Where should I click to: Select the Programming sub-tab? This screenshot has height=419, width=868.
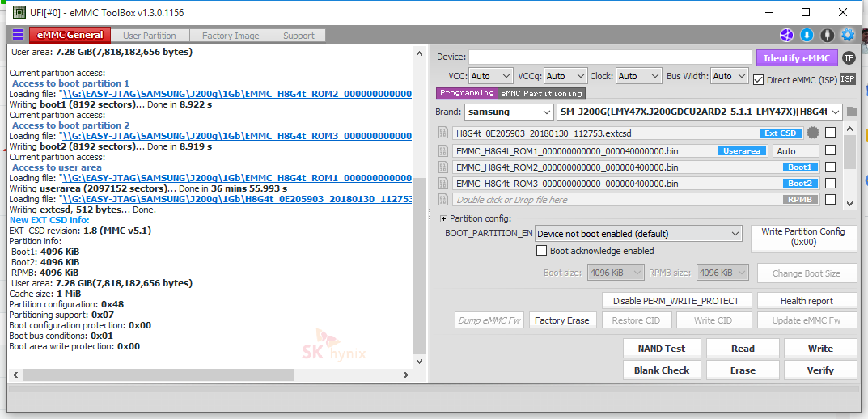point(468,93)
